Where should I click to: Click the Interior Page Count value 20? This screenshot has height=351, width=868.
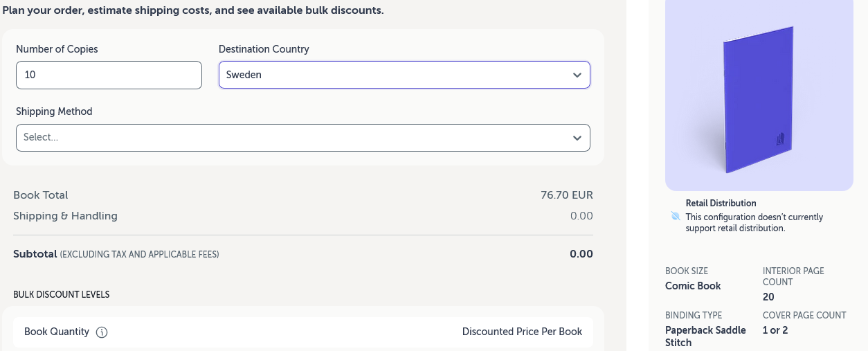(x=768, y=297)
